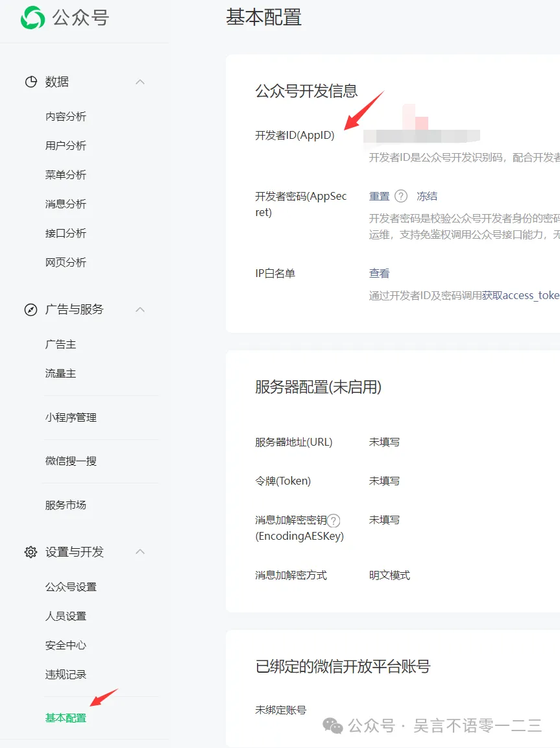
Task: Click the help icon next to 重置
Action: [x=401, y=196]
